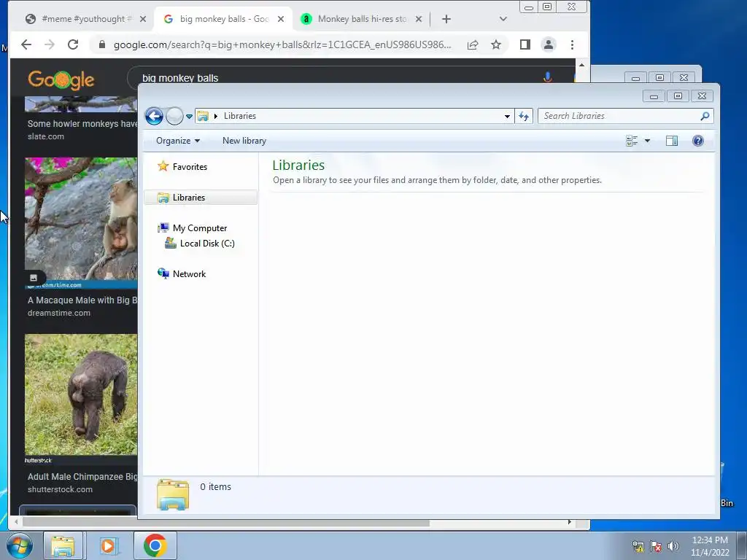Open the dreamstime.com source link

tap(59, 313)
